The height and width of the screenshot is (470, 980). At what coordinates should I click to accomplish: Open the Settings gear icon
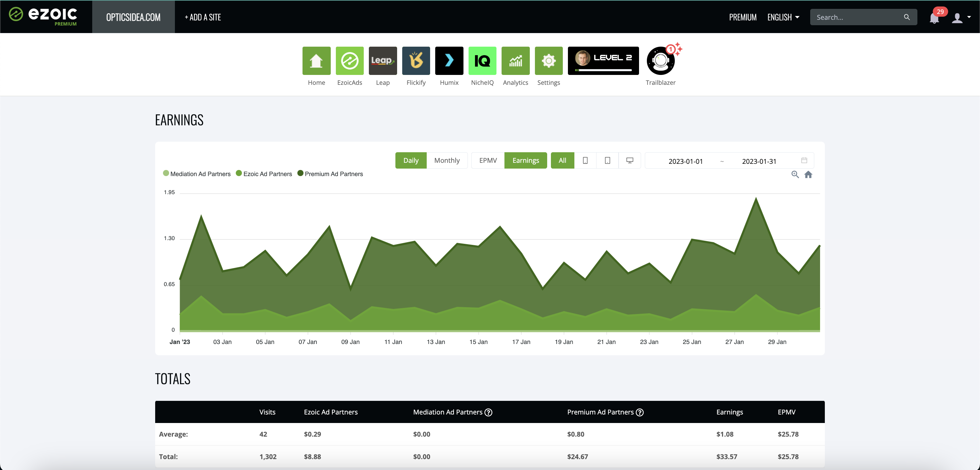pyautogui.click(x=549, y=61)
